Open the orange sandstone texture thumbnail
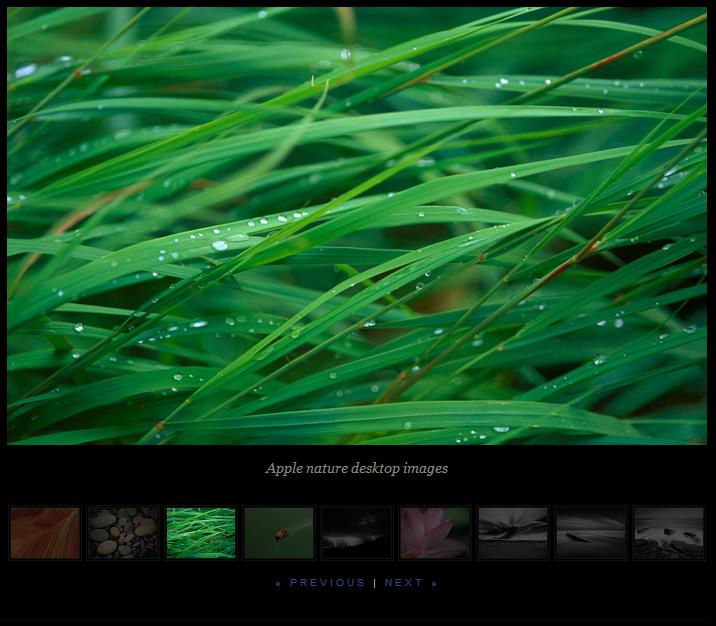The width and height of the screenshot is (716, 626). point(45,533)
